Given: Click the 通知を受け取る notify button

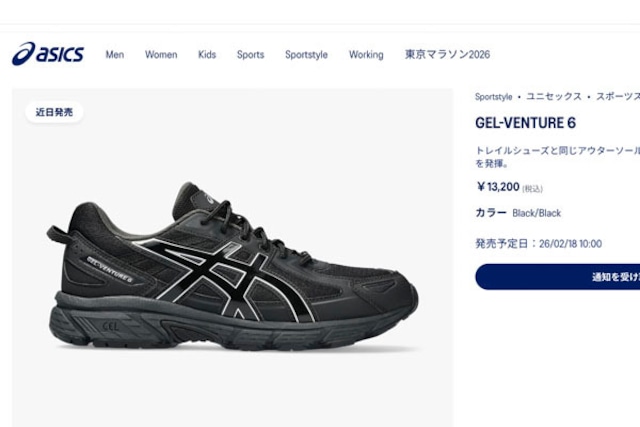Looking at the screenshot, I should coord(558,277).
